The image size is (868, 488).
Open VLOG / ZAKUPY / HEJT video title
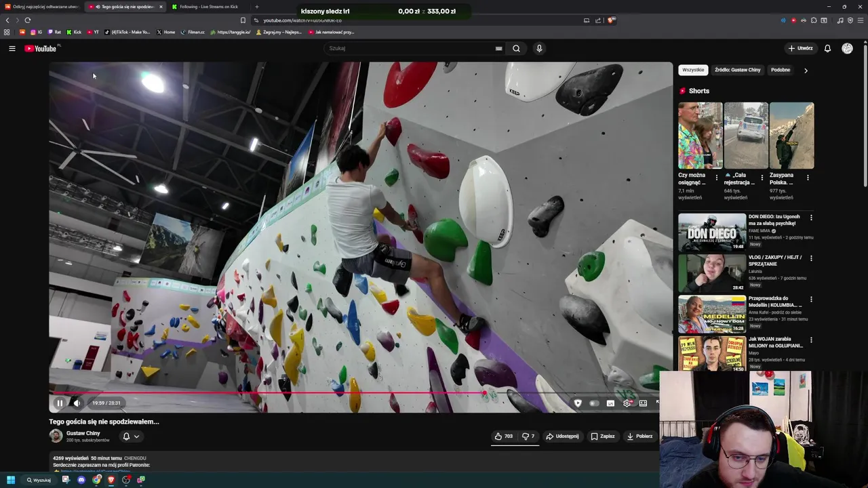tap(775, 260)
